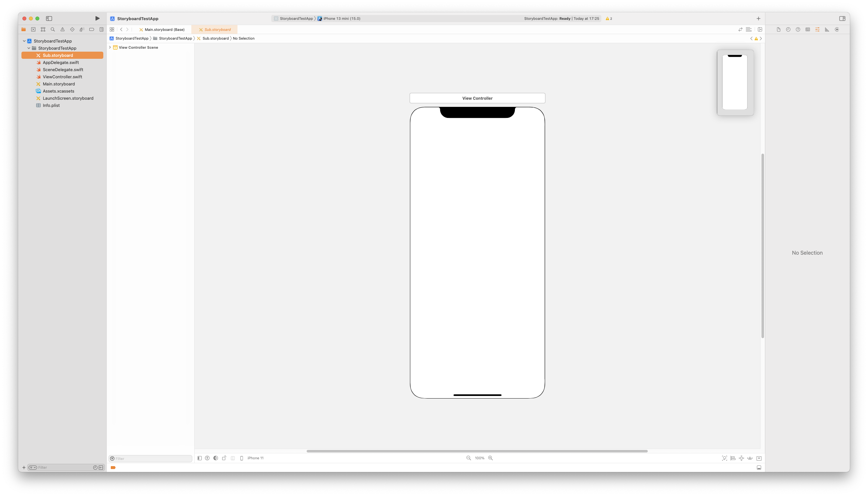
Task: Collapse the StoryboardTestApp group folder
Action: point(29,48)
